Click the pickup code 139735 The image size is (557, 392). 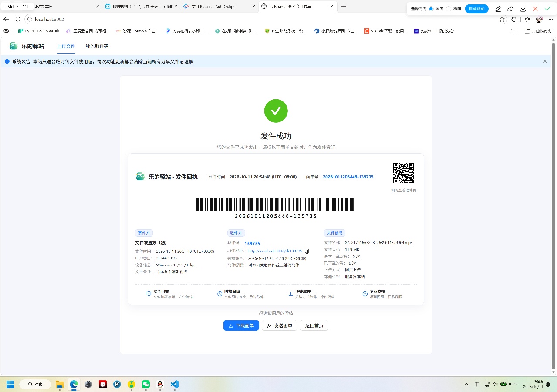[x=252, y=244]
